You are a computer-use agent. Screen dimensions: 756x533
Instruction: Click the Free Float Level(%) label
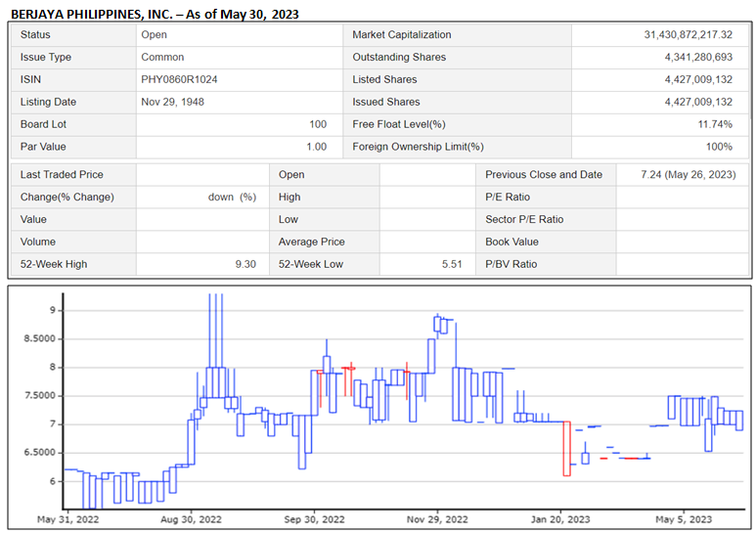399,124
